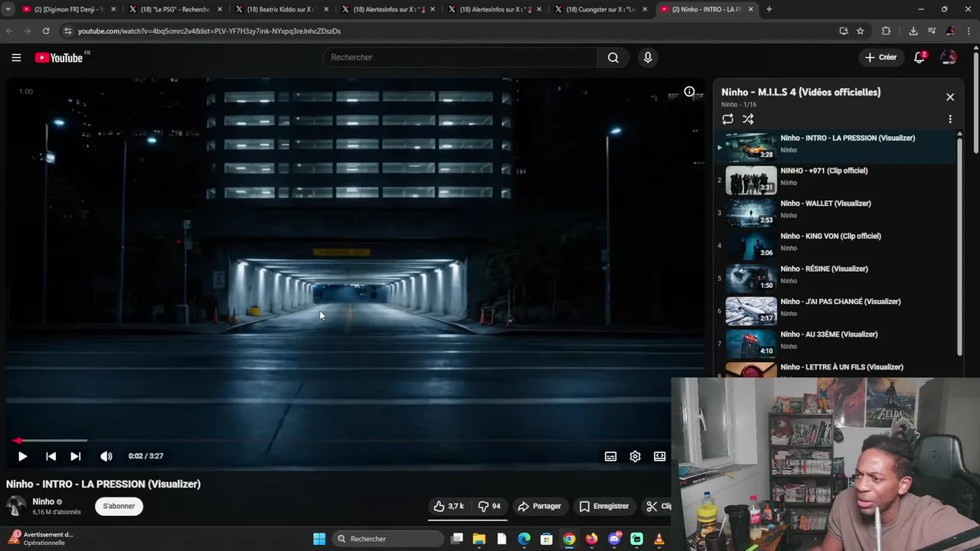Select Ninho - J'AI PAS CHANGÉ (Visualizer)
980x551 pixels.
(x=836, y=312)
